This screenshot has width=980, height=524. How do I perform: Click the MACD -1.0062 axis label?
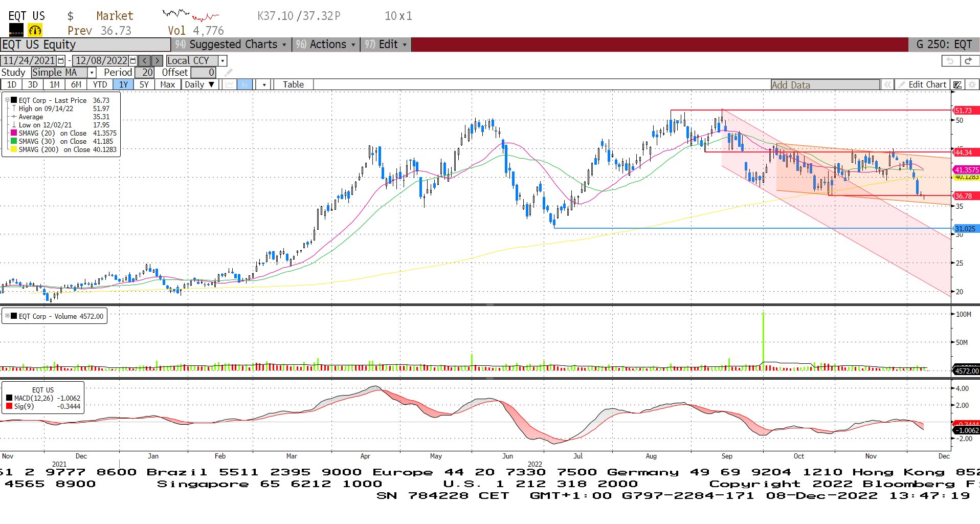[966, 430]
